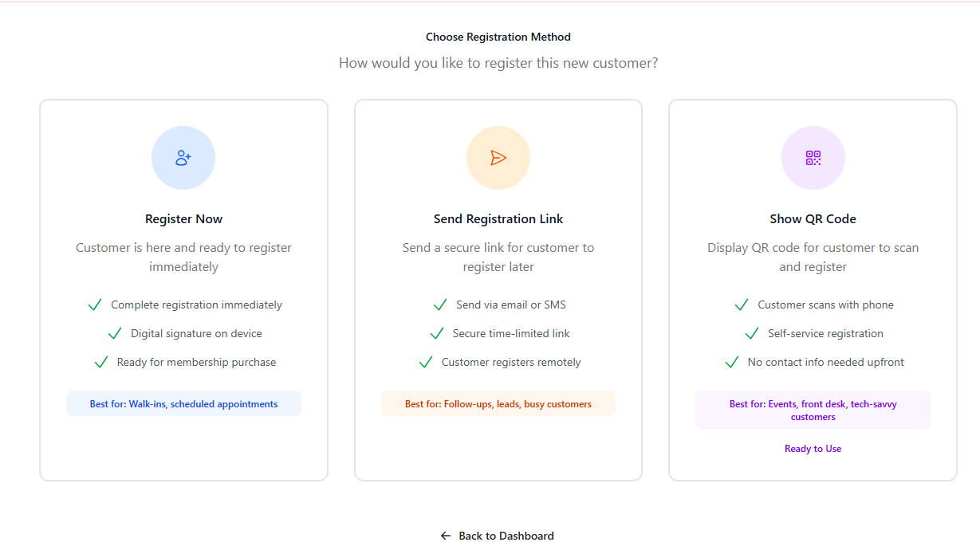Click the purple Events, front desk badge

coord(813,410)
